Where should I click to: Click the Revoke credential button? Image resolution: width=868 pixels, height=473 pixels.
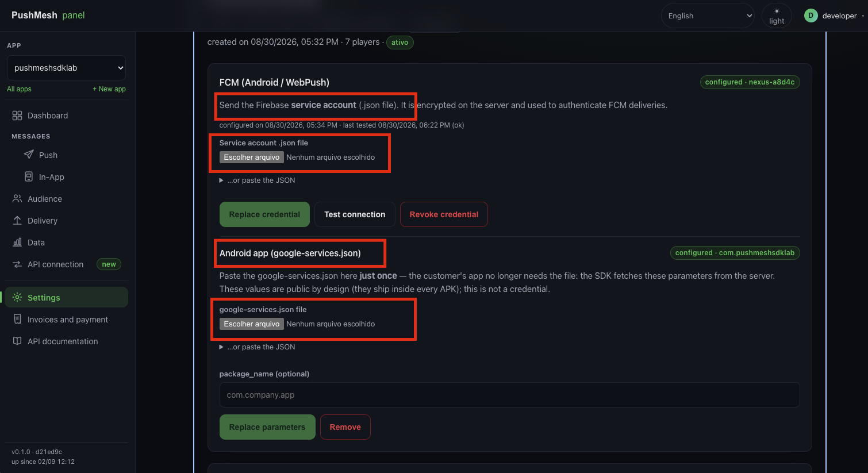click(444, 214)
